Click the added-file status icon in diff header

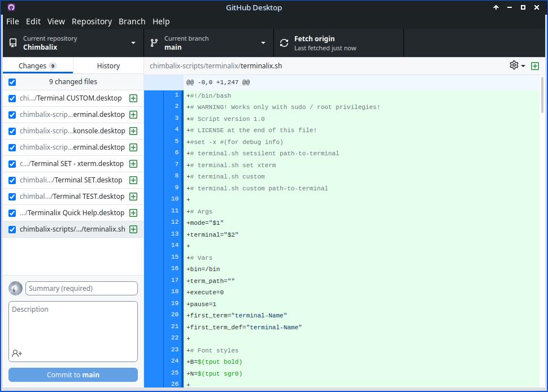point(535,66)
